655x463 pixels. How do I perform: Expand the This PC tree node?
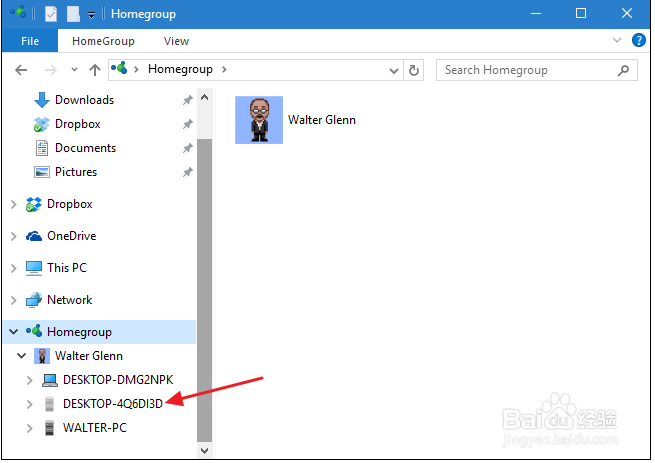tap(13, 268)
